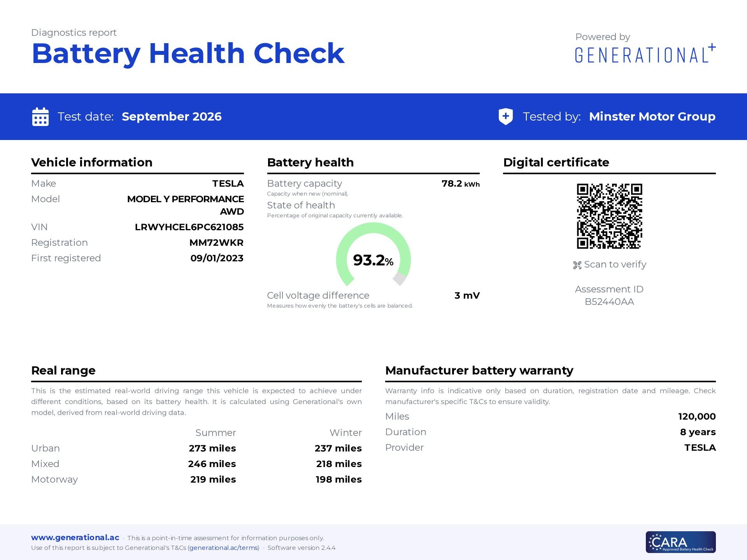Click the warranty miles value '120,000'
This screenshot has width=747, height=560.
coord(697,416)
